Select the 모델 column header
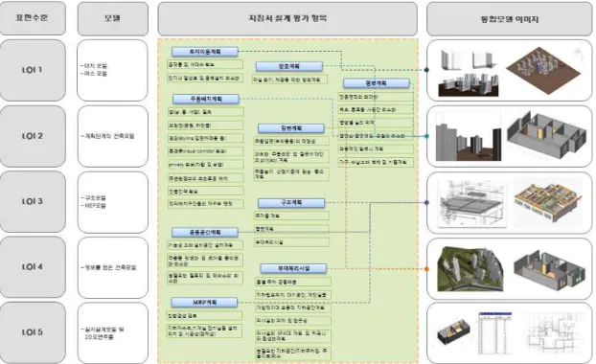The width and height of the screenshot is (596, 364). (112, 18)
